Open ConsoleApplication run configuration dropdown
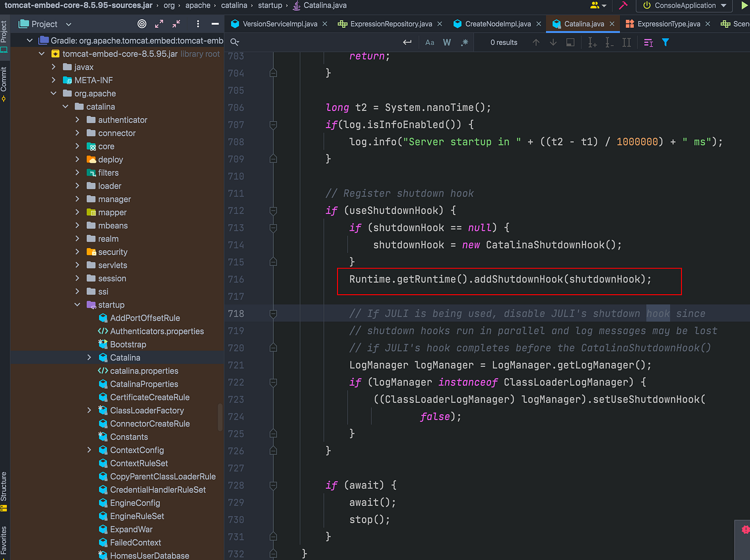 [685, 5]
